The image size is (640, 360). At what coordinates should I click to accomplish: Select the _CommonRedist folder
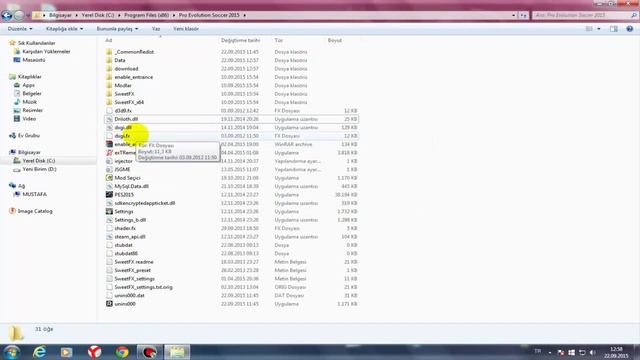click(x=134, y=52)
